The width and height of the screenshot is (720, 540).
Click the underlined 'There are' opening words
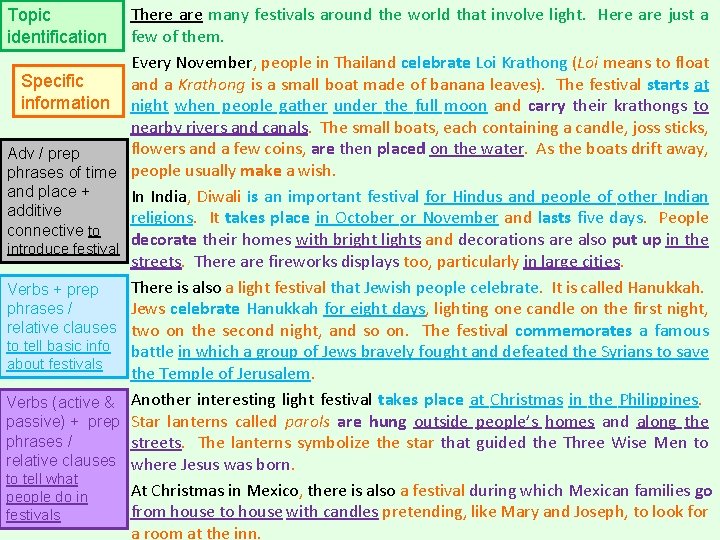pos(167,15)
